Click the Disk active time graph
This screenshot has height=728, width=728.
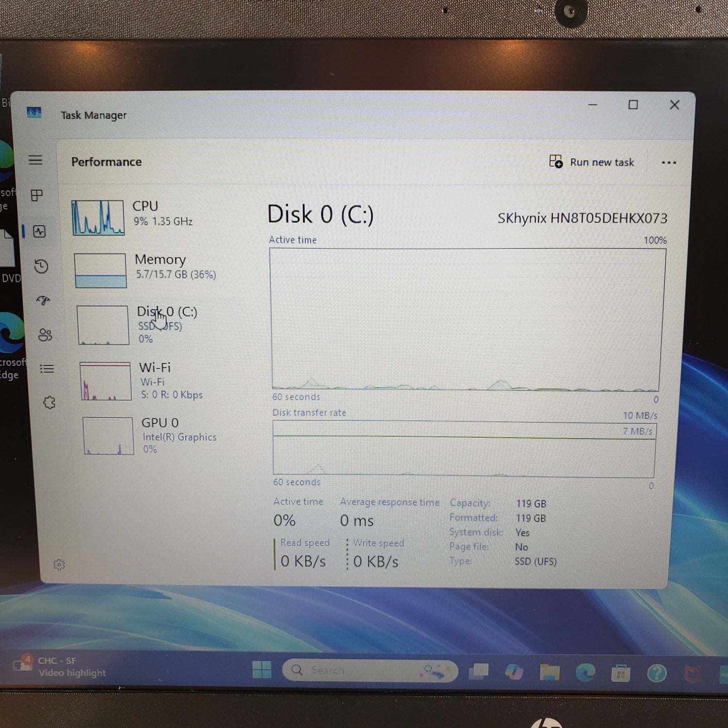(468, 319)
